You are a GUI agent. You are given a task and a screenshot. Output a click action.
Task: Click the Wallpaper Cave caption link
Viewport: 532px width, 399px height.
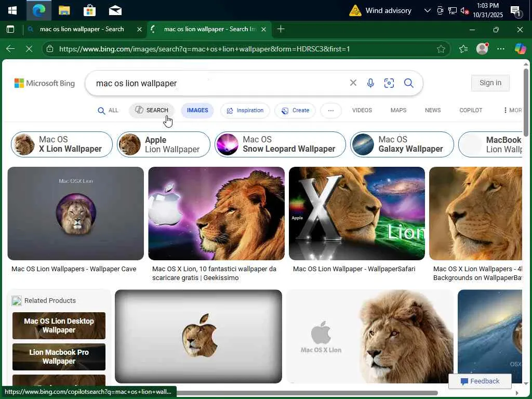click(74, 269)
